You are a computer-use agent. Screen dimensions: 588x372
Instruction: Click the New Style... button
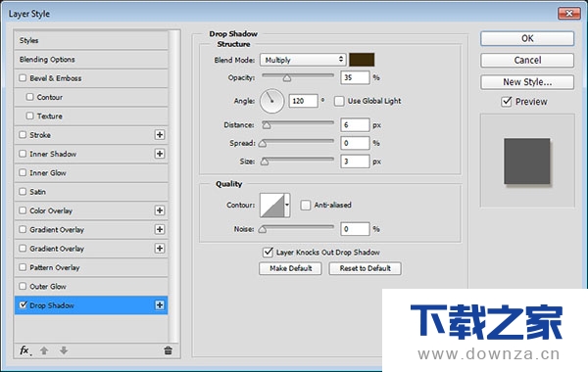pos(527,82)
